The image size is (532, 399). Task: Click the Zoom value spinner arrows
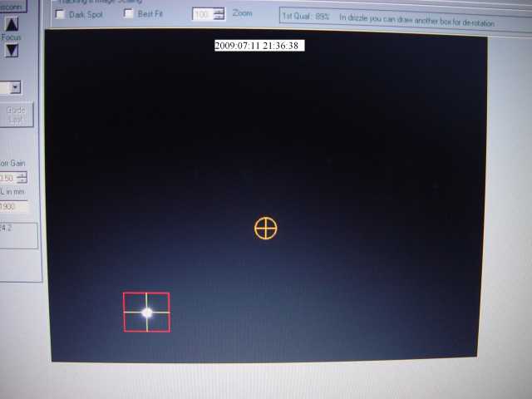coord(219,14)
